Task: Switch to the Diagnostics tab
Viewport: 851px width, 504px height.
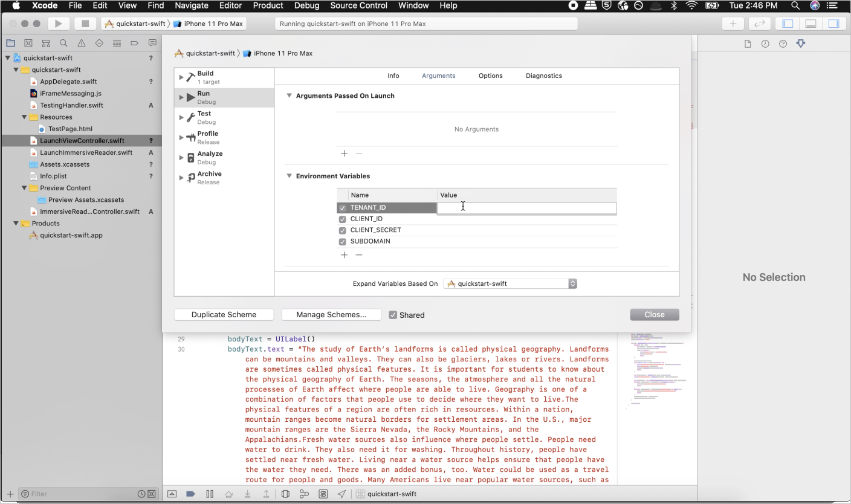Action: click(543, 76)
